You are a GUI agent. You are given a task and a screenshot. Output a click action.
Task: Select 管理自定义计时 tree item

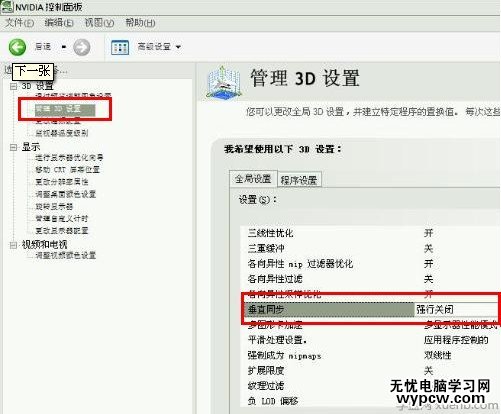62,219
